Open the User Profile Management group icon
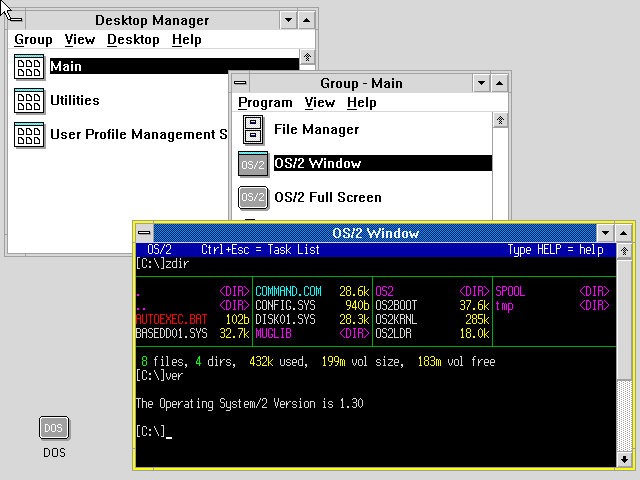This screenshot has height=480, width=640. [x=29, y=134]
